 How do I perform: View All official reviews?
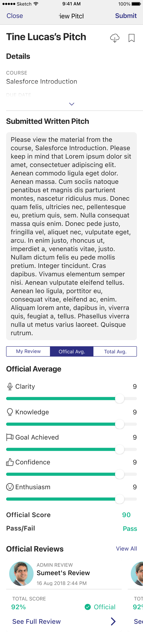[126, 548]
